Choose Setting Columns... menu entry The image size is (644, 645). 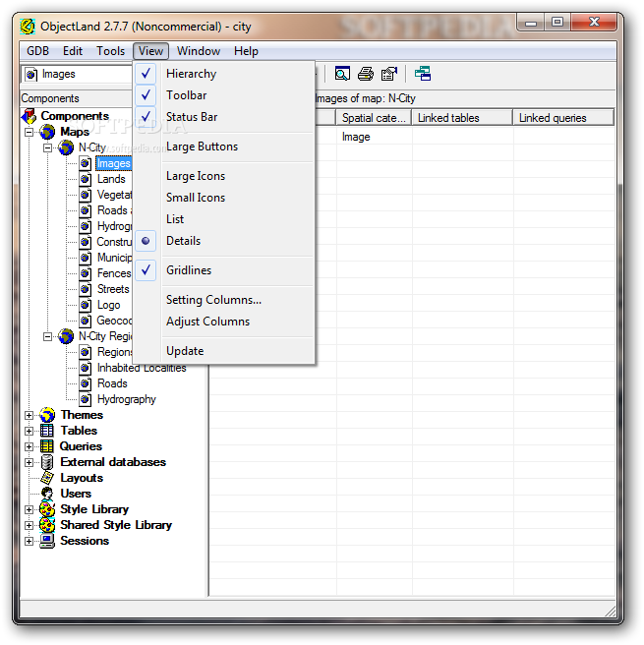click(224, 300)
